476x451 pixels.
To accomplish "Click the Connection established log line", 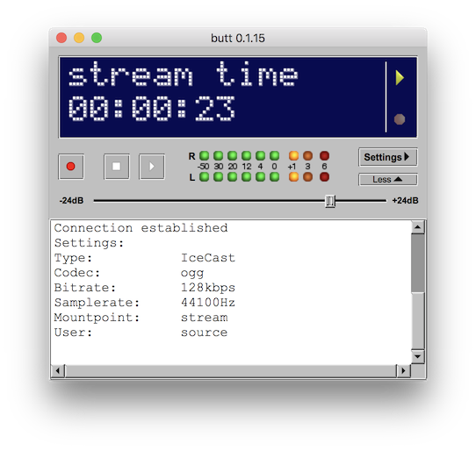I will 141,228.
